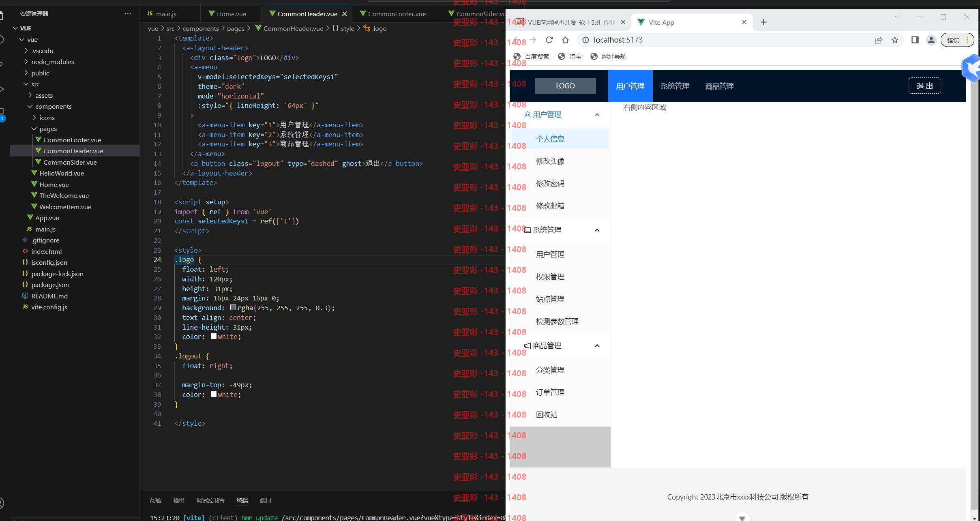
Task: Open CommonFooter.vue in the explorer tree
Action: 72,140
